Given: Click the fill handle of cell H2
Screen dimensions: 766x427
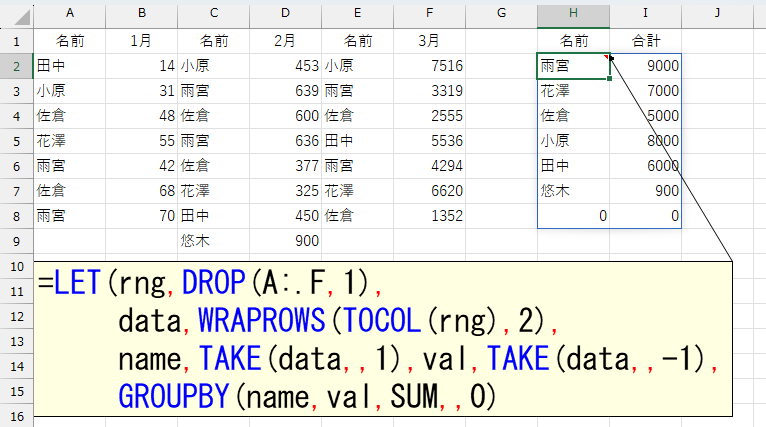Looking at the screenshot, I should (609, 78).
